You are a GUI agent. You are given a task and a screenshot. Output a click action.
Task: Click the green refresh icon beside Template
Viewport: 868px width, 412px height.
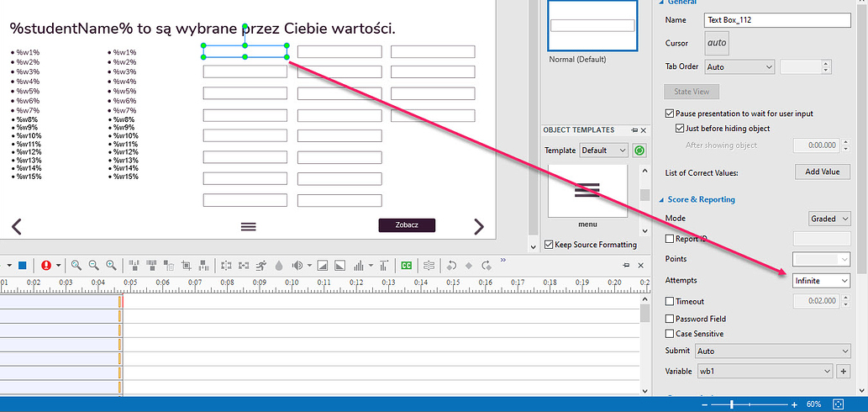pos(639,151)
